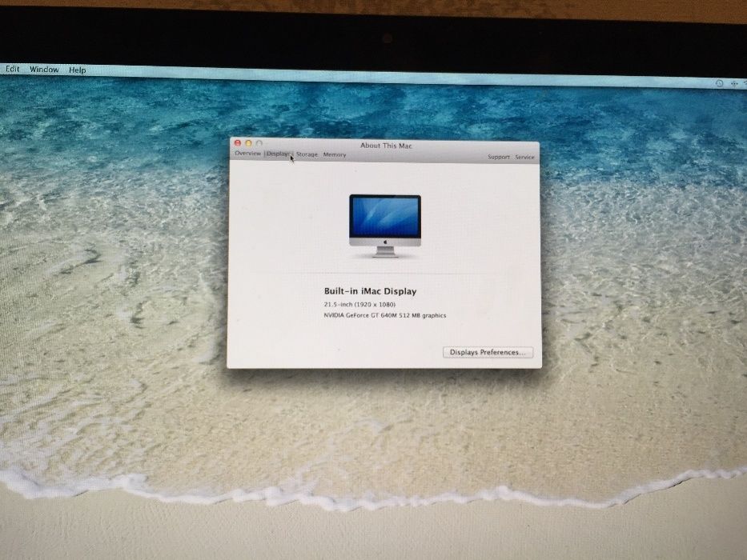
Task: Open Displays Preferences
Action: [x=488, y=352]
